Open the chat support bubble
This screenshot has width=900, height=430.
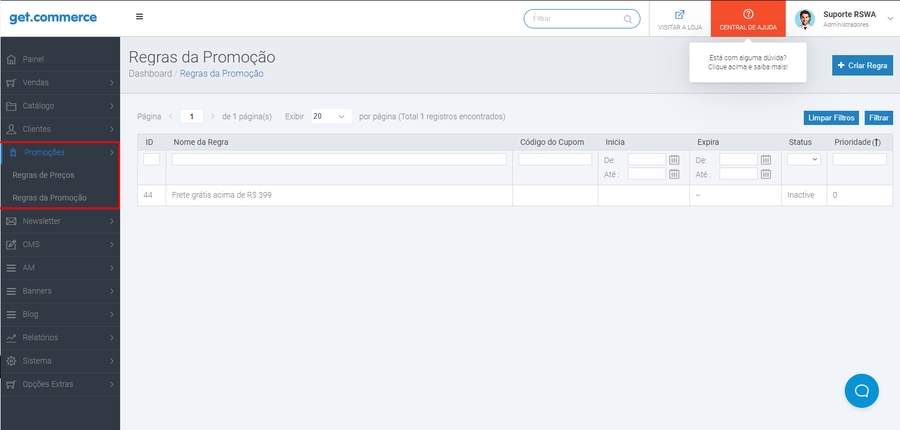tap(861, 390)
